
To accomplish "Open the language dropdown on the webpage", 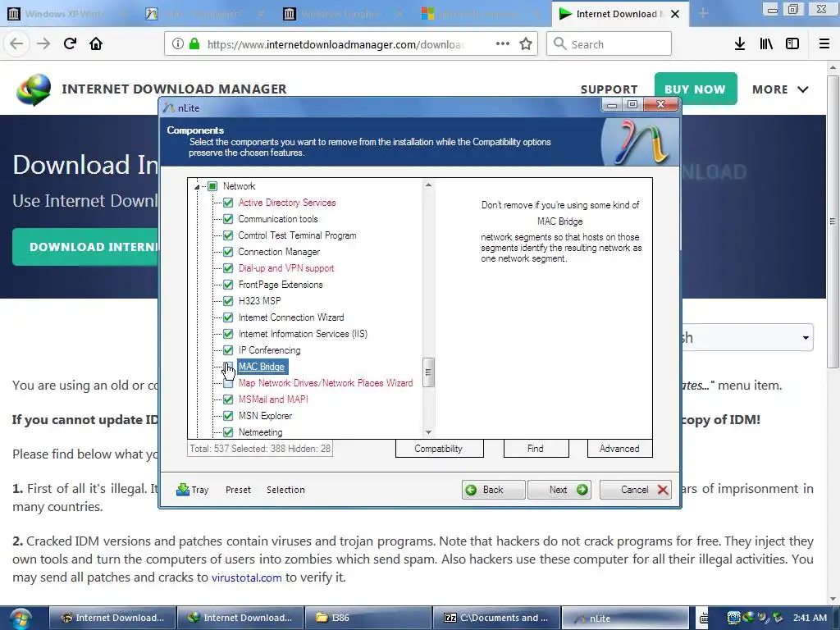I will click(746, 337).
